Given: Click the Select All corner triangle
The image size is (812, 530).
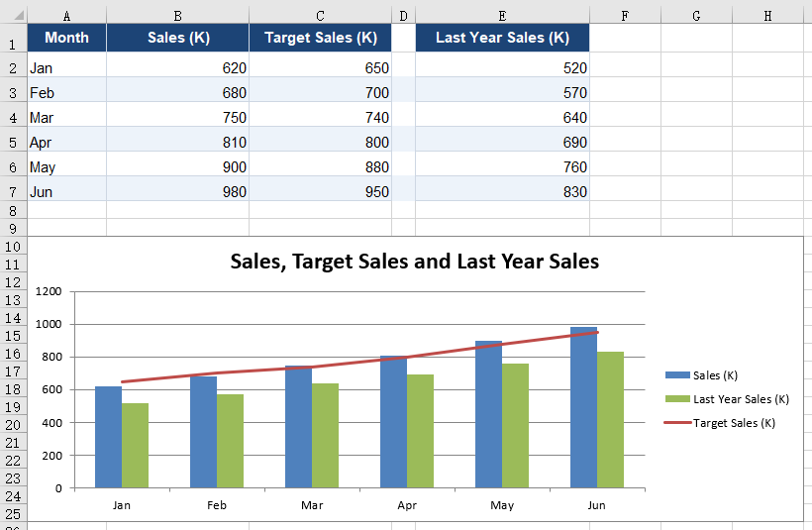Looking at the screenshot, I should (19, 15).
